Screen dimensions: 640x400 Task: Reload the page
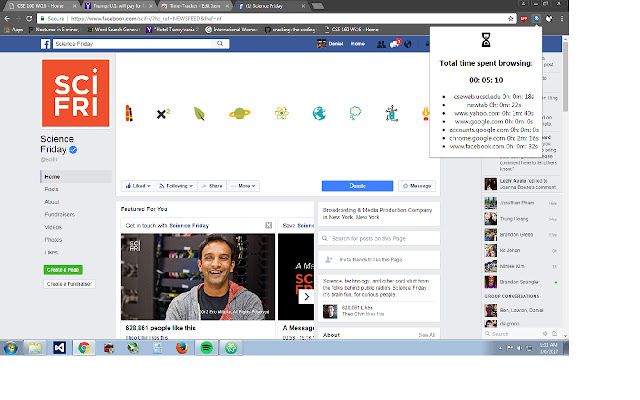[29, 18]
